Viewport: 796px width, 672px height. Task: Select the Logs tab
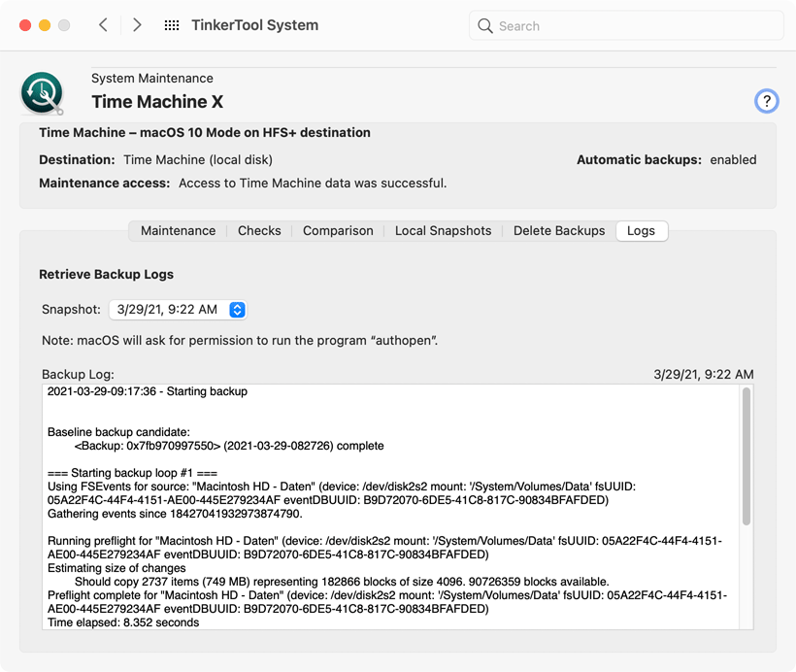coord(641,230)
